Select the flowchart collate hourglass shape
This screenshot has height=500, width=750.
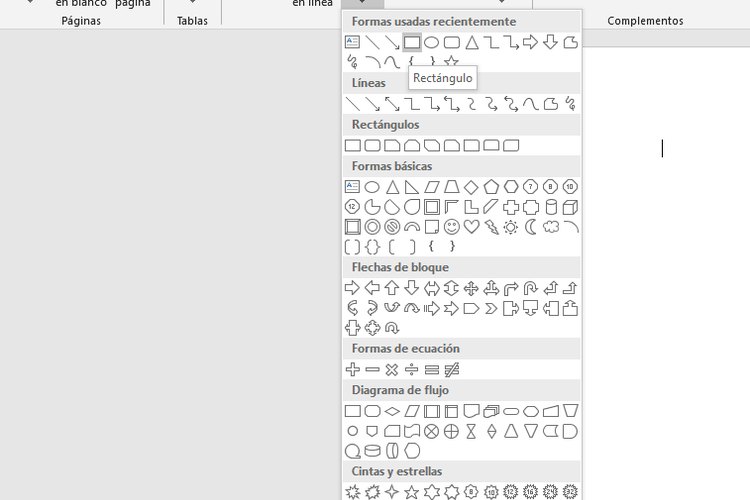(471, 432)
